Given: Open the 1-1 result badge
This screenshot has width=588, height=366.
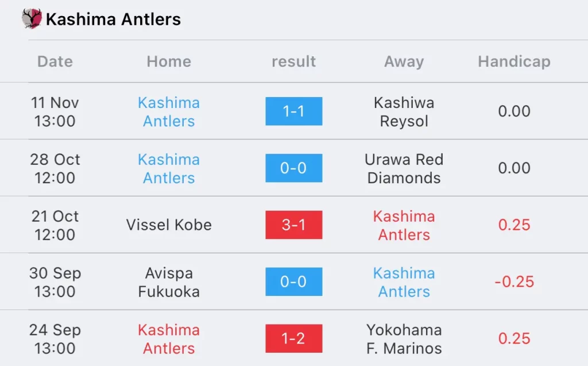Looking at the screenshot, I should pyautogui.click(x=293, y=111).
